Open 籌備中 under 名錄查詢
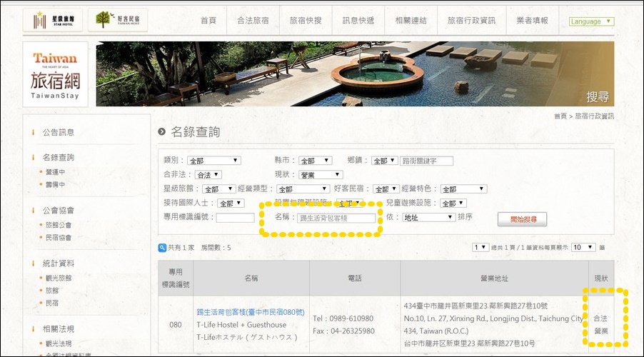The width and height of the screenshot is (644, 357). click(55, 184)
